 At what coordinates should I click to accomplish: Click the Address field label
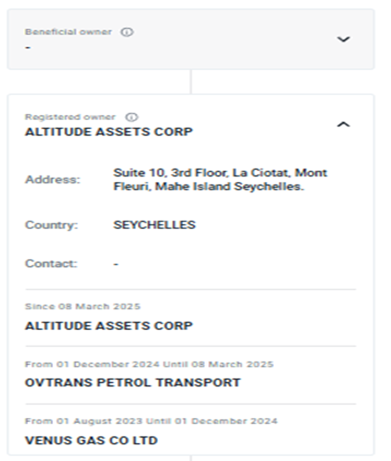[53, 180]
